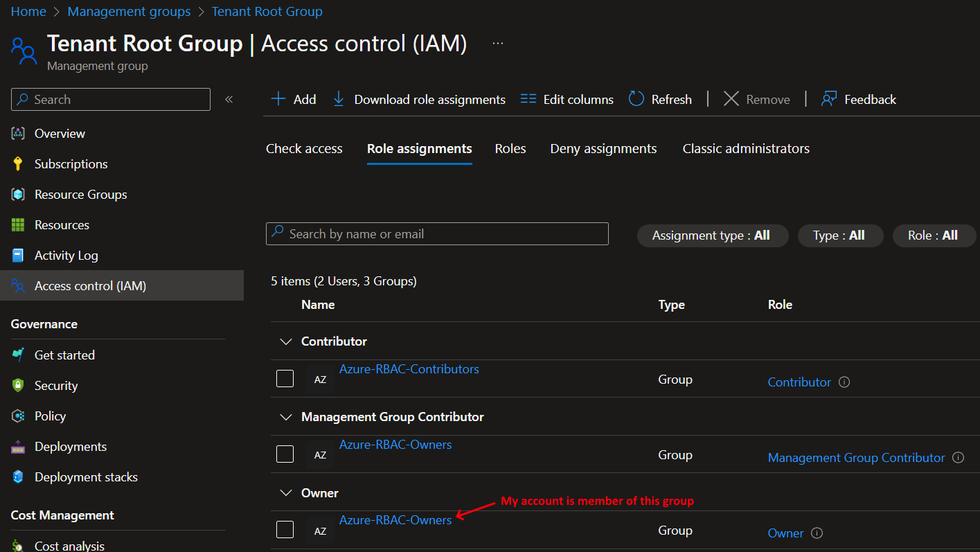Click the '5 items (2 Users, 3 Groups)' text
This screenshot has height=552, width=980.
pyautogui.click(x=344, y=281)
